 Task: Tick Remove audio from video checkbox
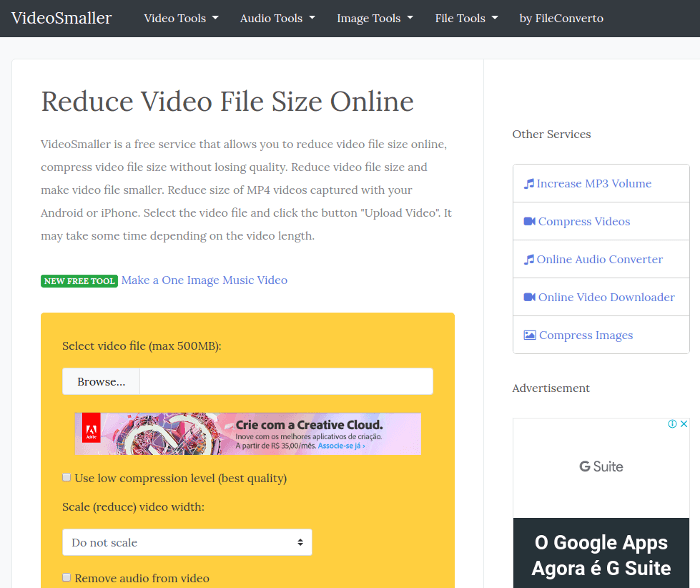pyautogui.click(x=67, y=578)
